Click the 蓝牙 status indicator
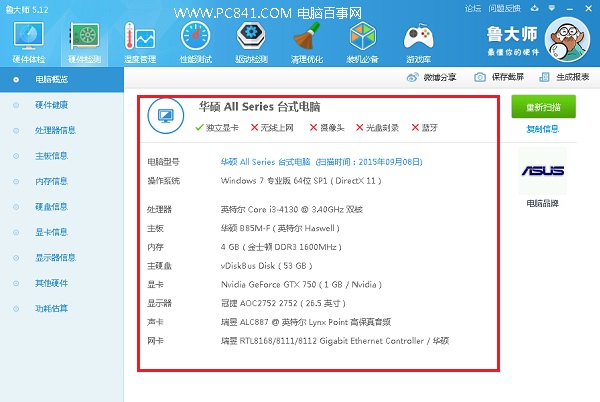 pyautogui.click(x=424, y=127)
